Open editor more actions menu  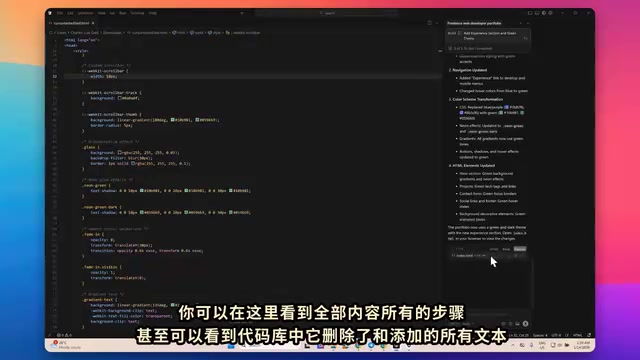[x=436, y=23]
